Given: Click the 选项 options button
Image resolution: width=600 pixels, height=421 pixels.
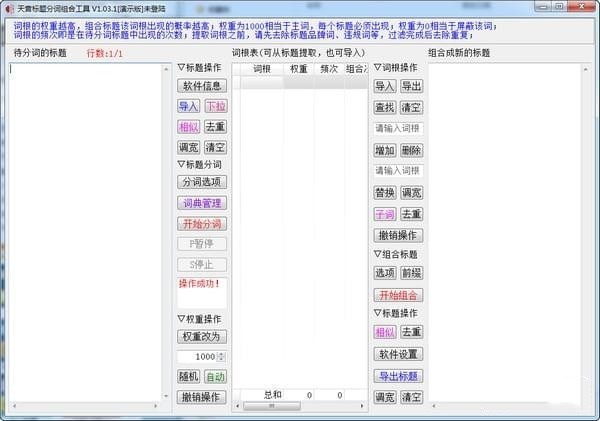Looking at the screenshot, I should 385,273.
